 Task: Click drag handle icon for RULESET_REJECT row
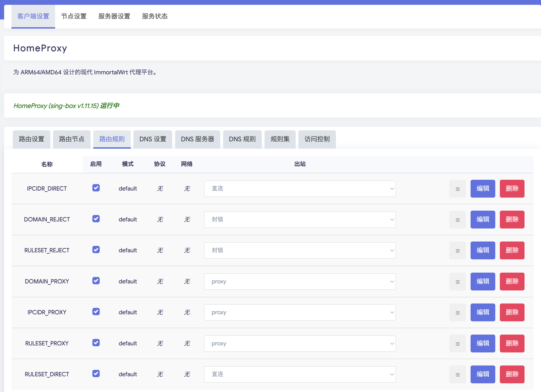(x=457, y=250)
